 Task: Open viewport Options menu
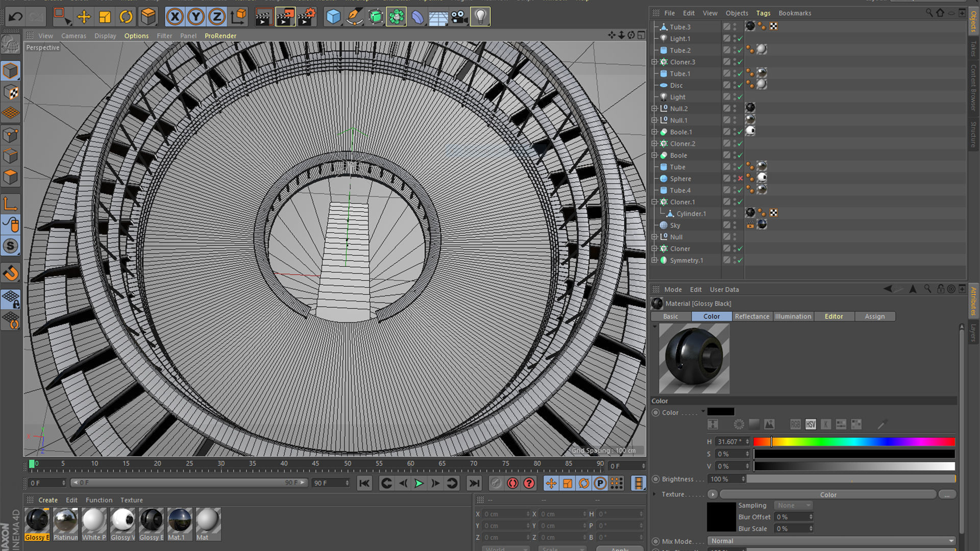point(136,36)
